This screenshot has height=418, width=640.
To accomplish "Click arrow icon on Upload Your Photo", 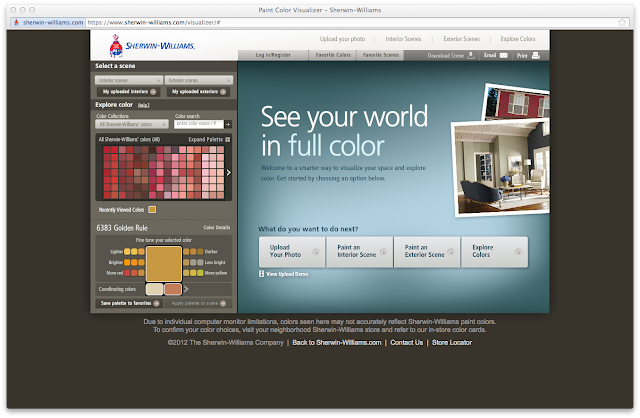I will pyautogui.click(x=316, y=251).
